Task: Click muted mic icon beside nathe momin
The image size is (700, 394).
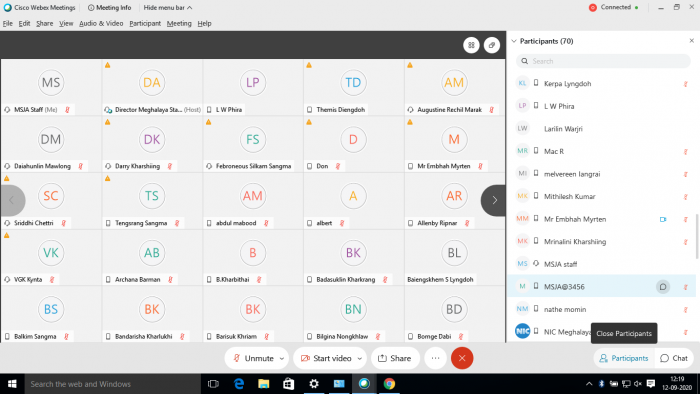Action: tap(685, 310)
